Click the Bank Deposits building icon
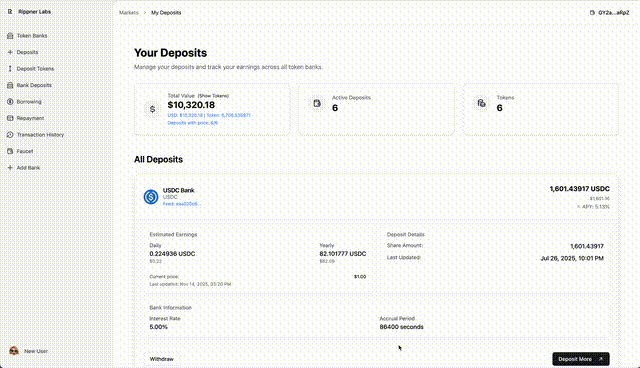Image resolution: width=640 pixels, height=368 pixels. (x=10, y=85)
